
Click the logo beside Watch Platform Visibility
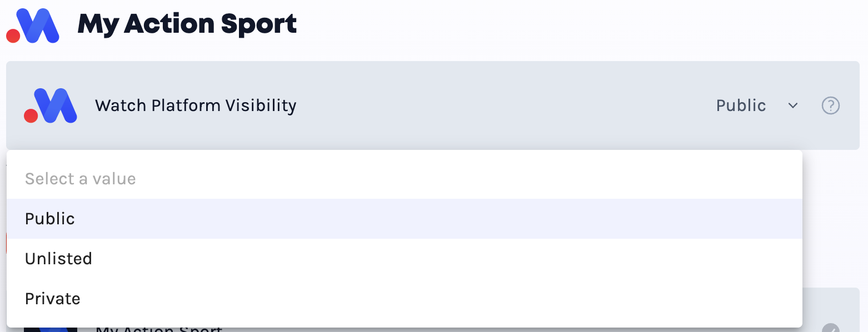(x=50, y=105)
